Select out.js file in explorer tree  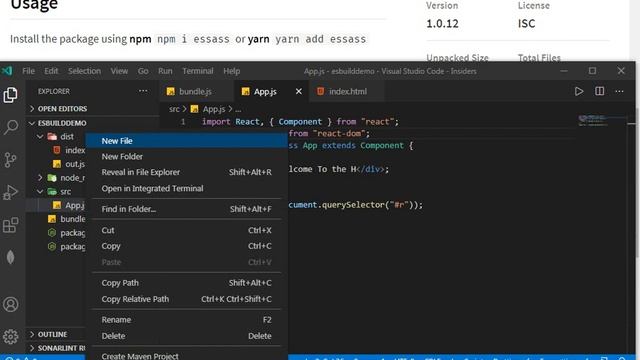(75, 164)
